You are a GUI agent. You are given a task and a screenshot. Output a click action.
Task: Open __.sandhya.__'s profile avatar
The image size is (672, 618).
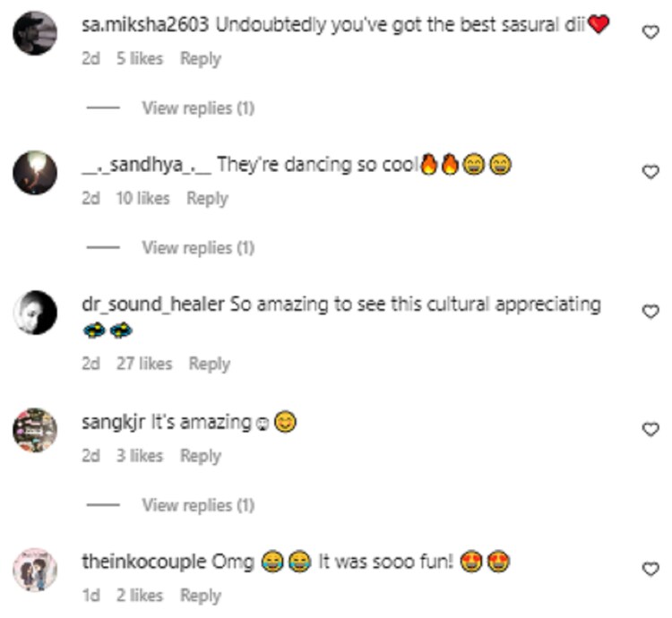click(x=35, y=173)
